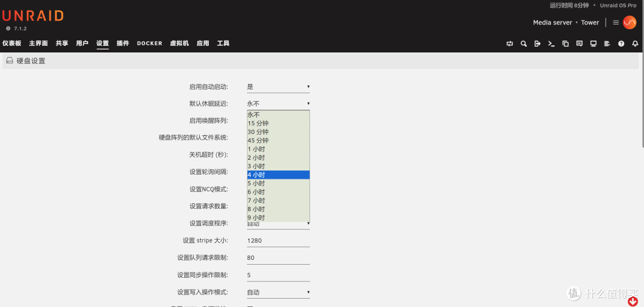The image size is (644, 307).
Task: Open the 仪表板 dashboard tab
Action: [11, 43]
